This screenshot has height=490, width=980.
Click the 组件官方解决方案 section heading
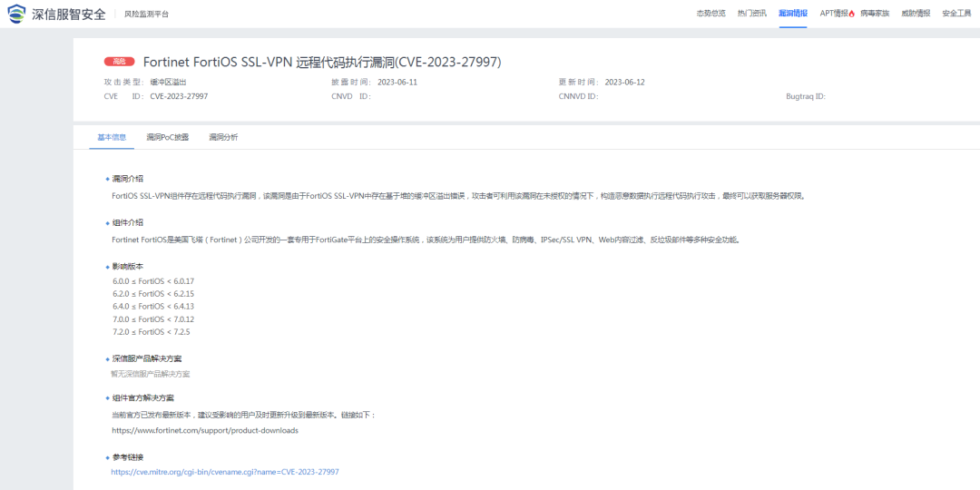click(143, 397)
